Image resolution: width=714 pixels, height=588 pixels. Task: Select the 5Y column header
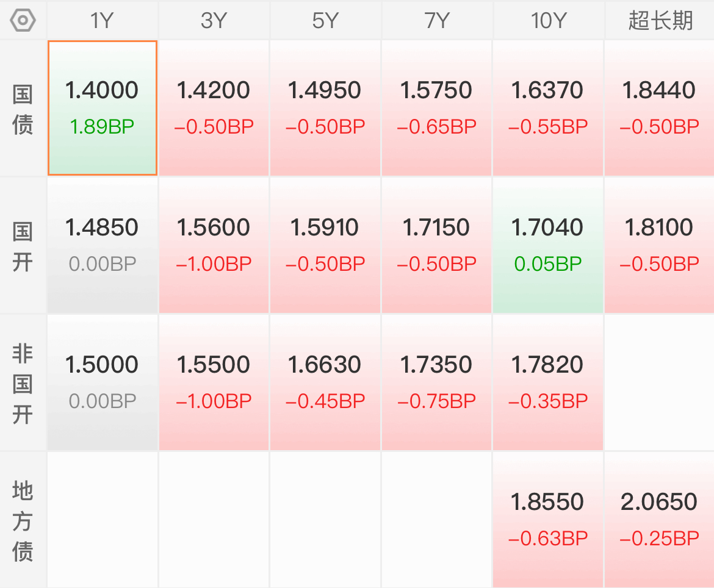click(x=325, y=21)
